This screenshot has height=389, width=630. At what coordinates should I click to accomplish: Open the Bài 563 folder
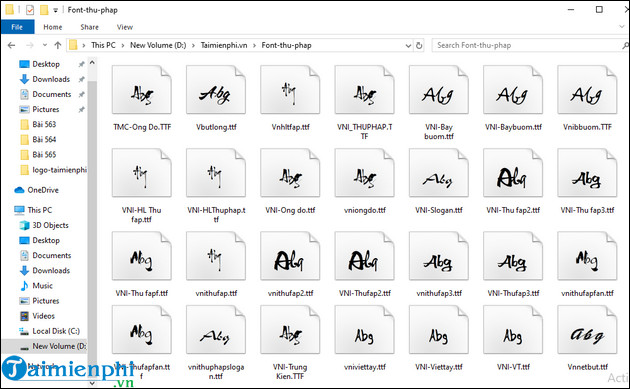tap(44, 125)
